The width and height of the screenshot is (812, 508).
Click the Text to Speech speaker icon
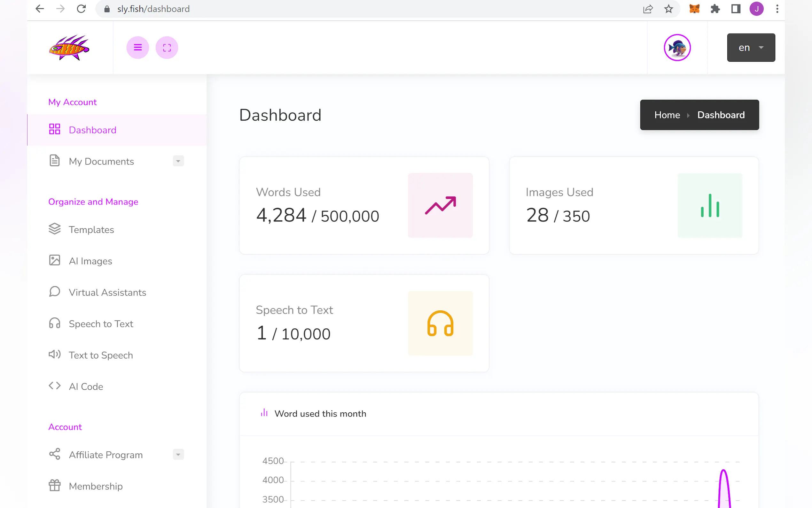tap(54, 354)
